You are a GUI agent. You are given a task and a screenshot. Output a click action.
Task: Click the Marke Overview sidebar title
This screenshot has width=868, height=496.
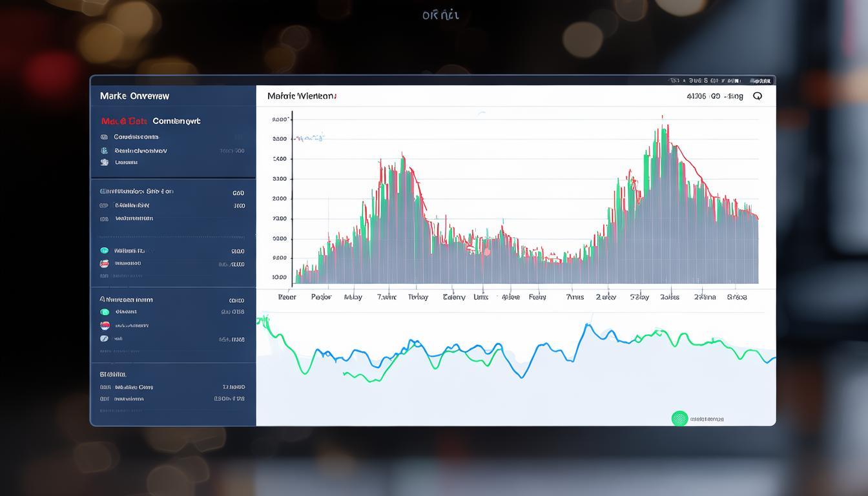(x=134, y=96)
